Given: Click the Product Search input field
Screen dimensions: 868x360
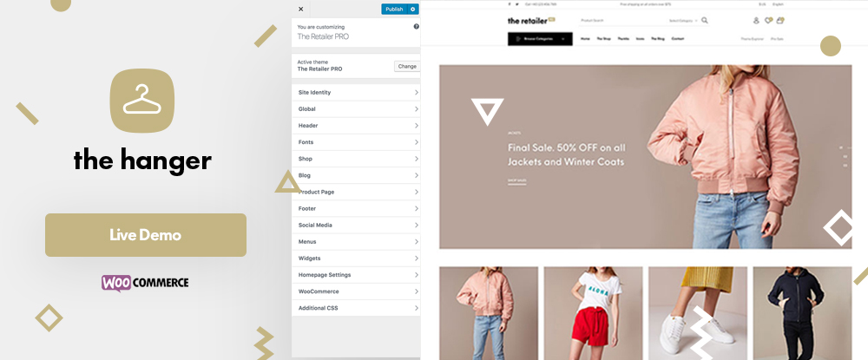Looking at the screenshot, I should point(622,21).
